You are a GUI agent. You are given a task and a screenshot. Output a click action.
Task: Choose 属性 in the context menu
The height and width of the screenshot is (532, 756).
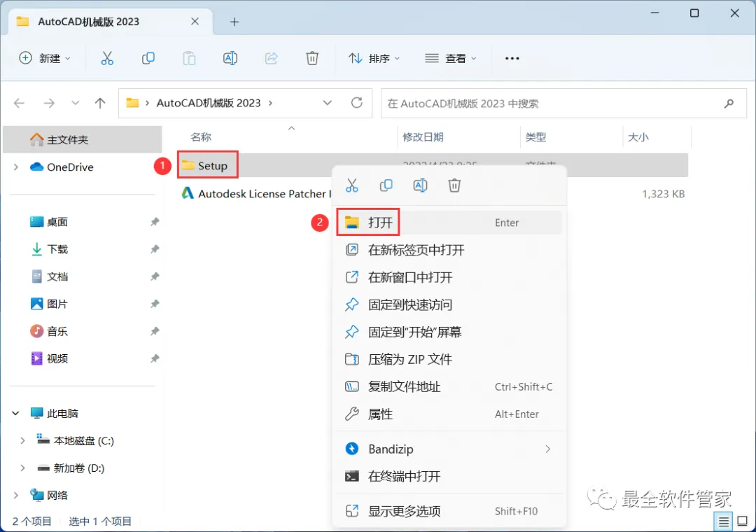tap(449, 414)
